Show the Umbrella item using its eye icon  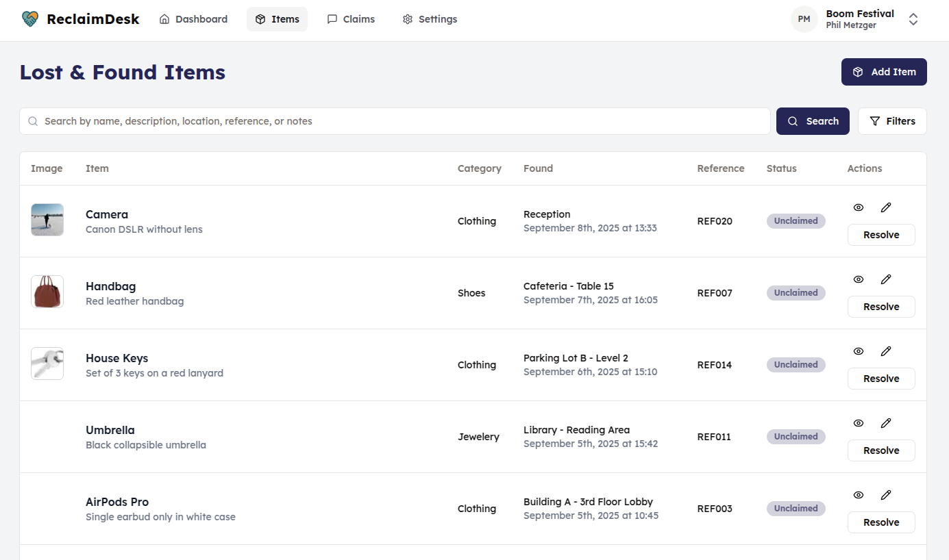(x=858, y=423)
